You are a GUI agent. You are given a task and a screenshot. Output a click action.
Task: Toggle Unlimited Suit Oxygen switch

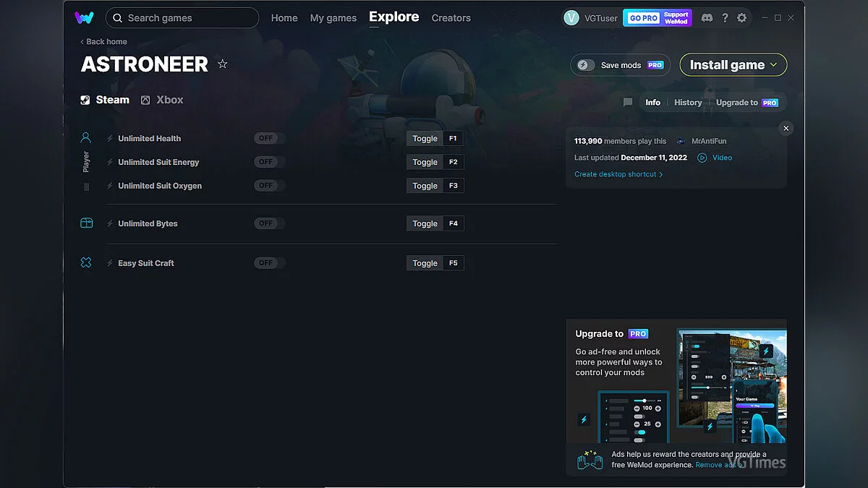coord(269,186)
